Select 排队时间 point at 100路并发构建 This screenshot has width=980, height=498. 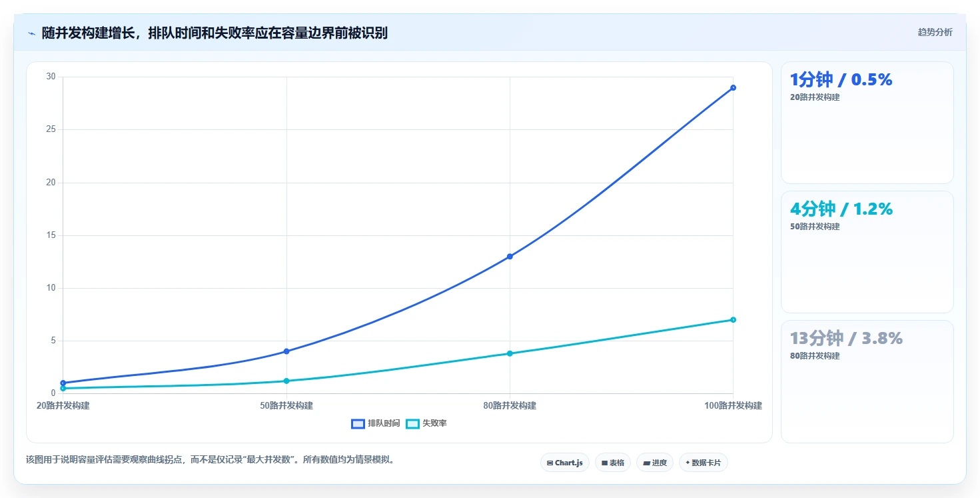click(x=733, y=87)
